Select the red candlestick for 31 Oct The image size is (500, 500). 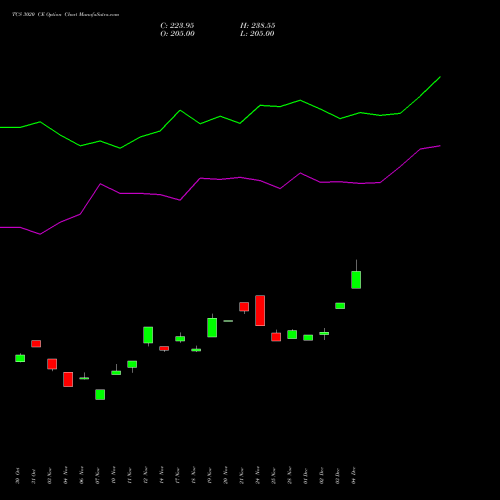pyautogui.click(x=36, y=344)
